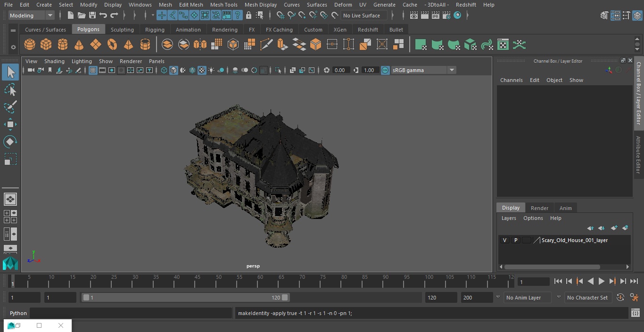Open the Layers menu in layer editor
This screenshot has width=644, height=332.
click(x=509, y=218)
